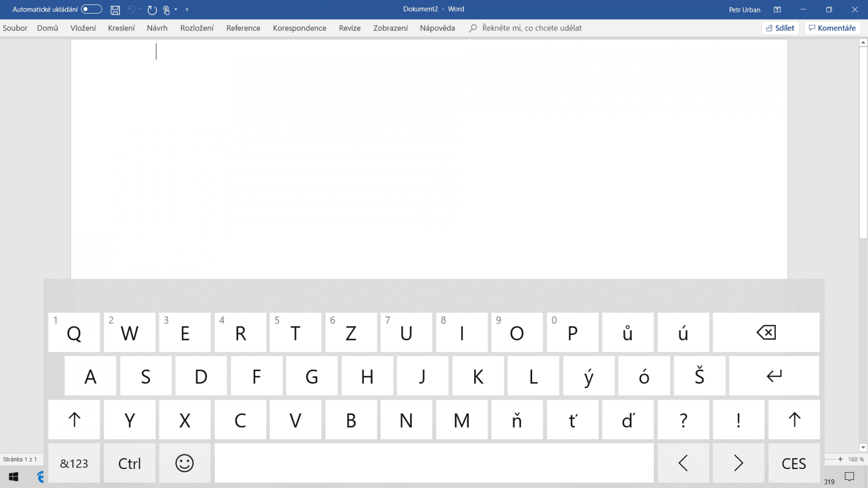Toggle Automatické ukládání on
This screenshot has height=488, width=868.
tap(91, 9)
